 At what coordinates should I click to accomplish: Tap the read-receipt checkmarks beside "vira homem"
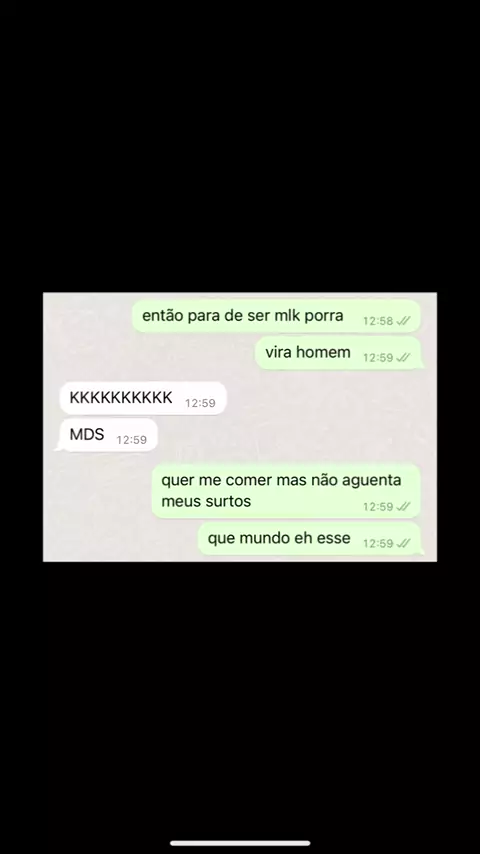(x=403, y=358)
